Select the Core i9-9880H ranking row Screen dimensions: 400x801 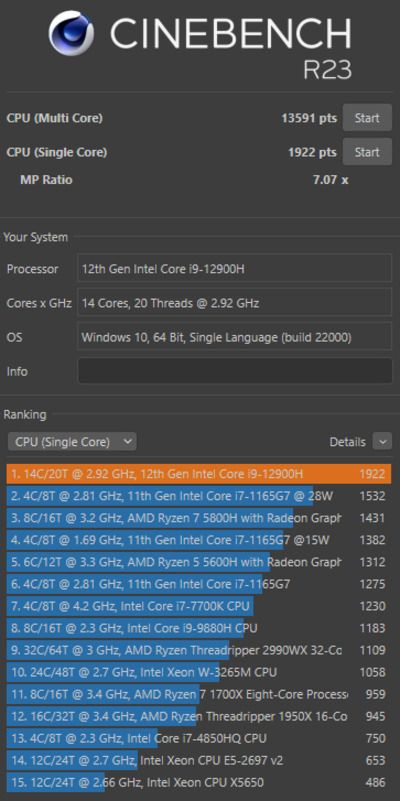199,628
